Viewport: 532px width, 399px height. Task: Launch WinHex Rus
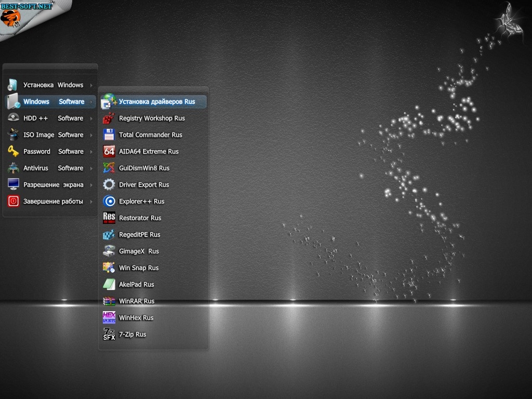[x=153, y=317]
